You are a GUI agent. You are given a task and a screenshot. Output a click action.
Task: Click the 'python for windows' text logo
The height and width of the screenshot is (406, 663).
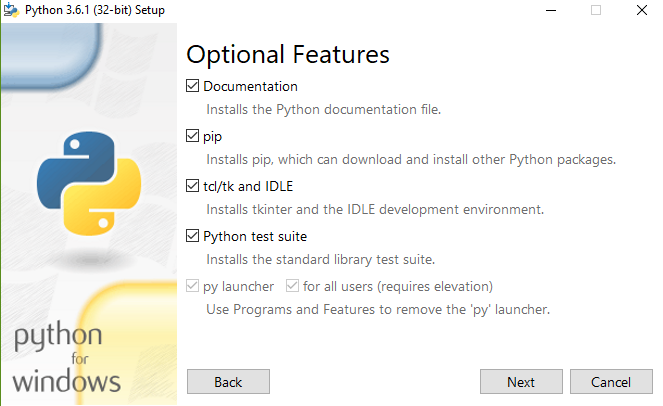(68, 357)
